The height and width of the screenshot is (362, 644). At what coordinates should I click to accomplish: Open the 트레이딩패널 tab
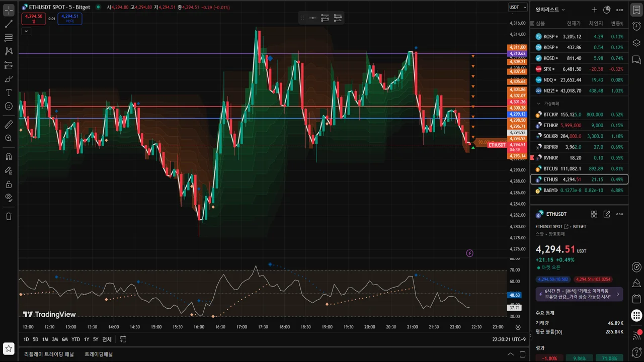99,354
